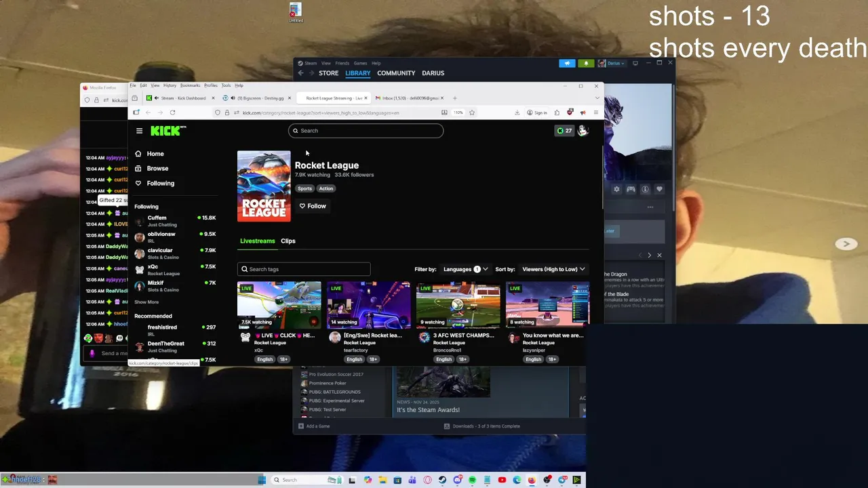The width and height of the screenshot is (868, 488).
Task: Click the 110% zoom level indicator
Action: pos(458,113)
